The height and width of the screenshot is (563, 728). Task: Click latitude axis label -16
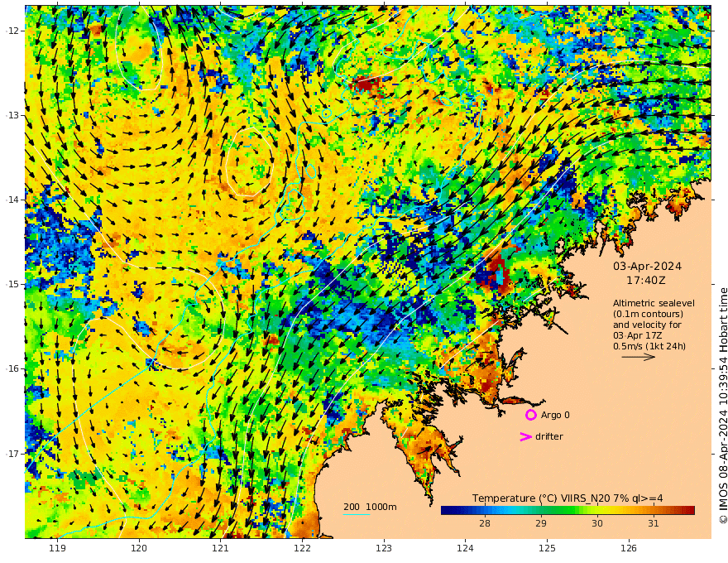[12, 368]
